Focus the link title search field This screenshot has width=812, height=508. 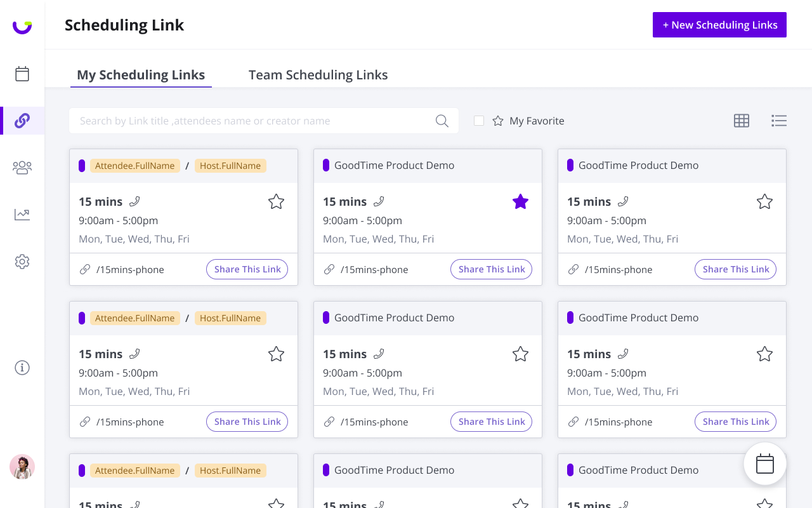(254, 121)
